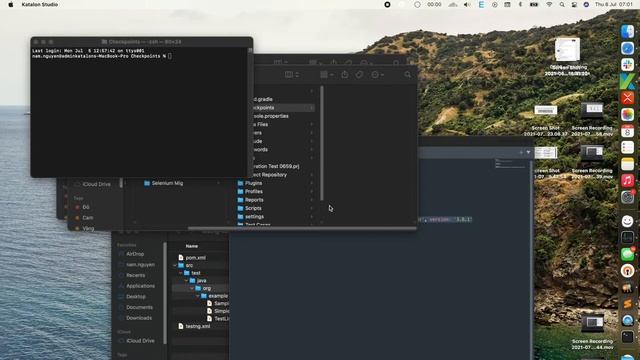
Task: Select the Cam tag in Finder sidebar
Action: click(x=88, y=218)
